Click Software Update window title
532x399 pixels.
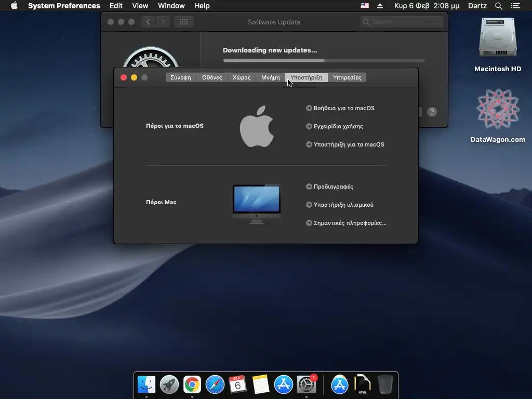coord(274,22)
